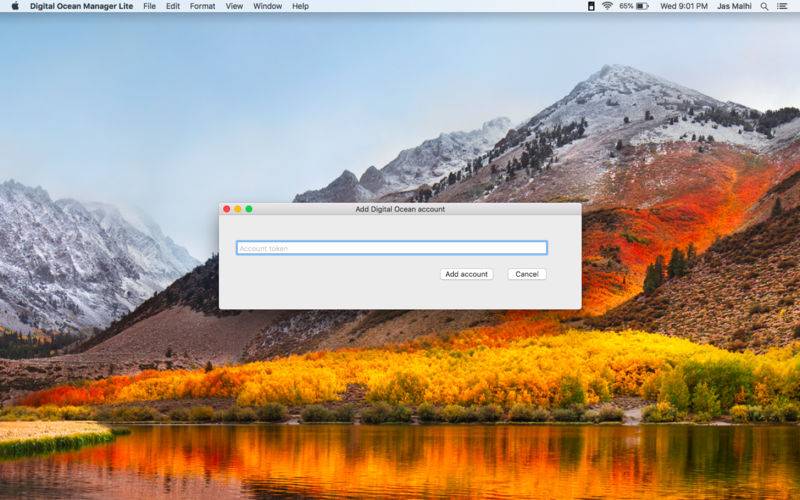This screenshot has width=800, height=500.
Task: Open the Window menu
Action: point(267,6)
